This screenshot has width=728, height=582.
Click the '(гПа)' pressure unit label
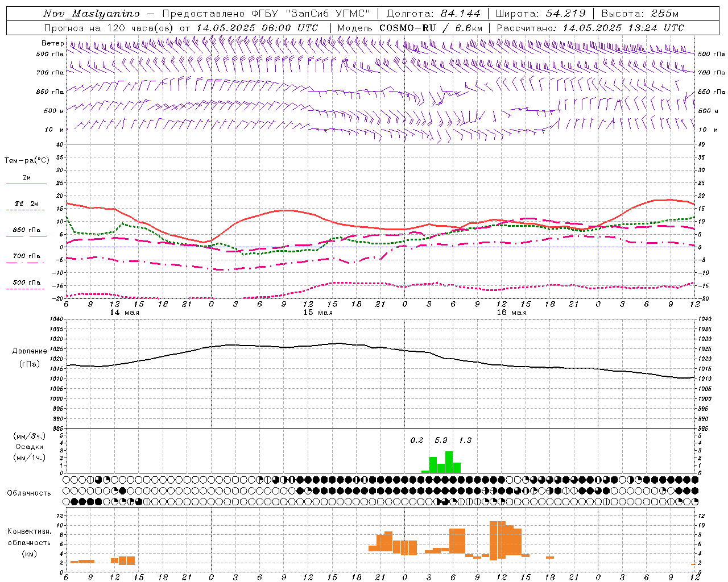pyautogui.click(x=29, y=364)
